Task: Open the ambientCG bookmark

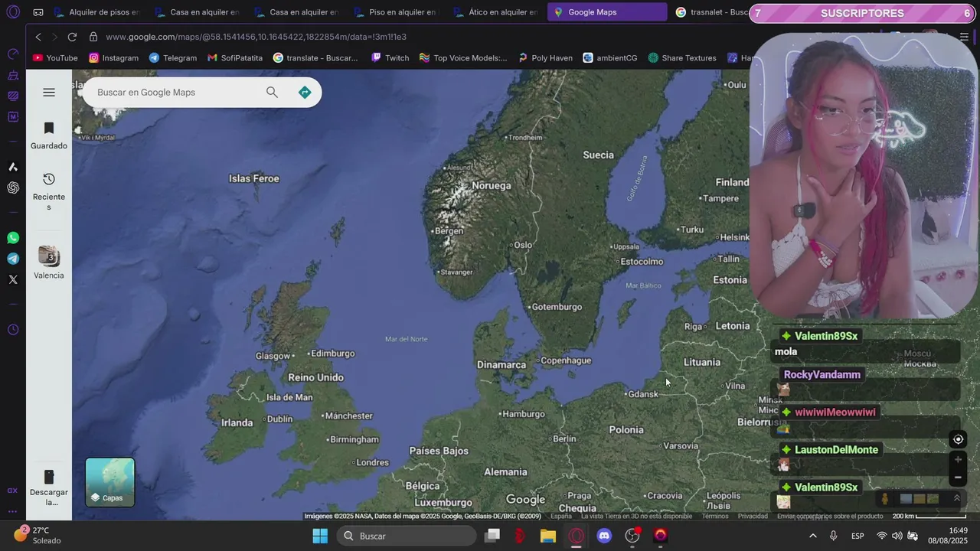Action: click(x=610, y=58)
